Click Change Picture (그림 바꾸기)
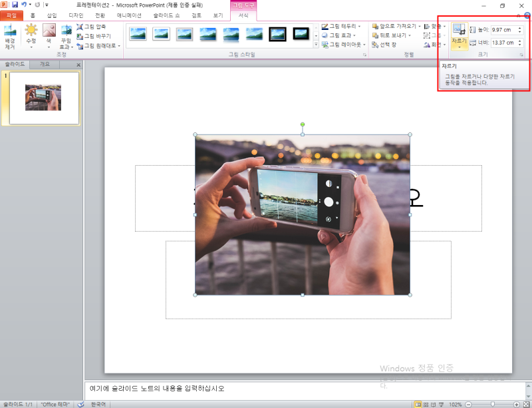This screenshot has height=408, width=532. [94, 36]
